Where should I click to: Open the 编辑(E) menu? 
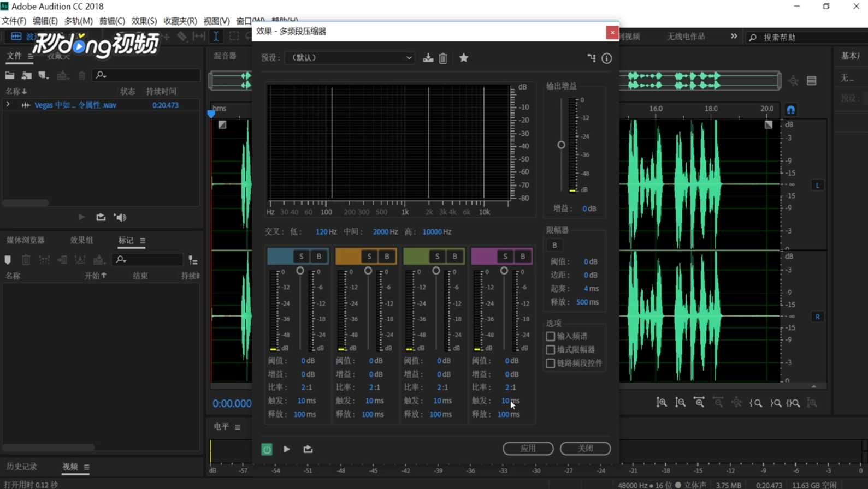(x=45, y=21)
